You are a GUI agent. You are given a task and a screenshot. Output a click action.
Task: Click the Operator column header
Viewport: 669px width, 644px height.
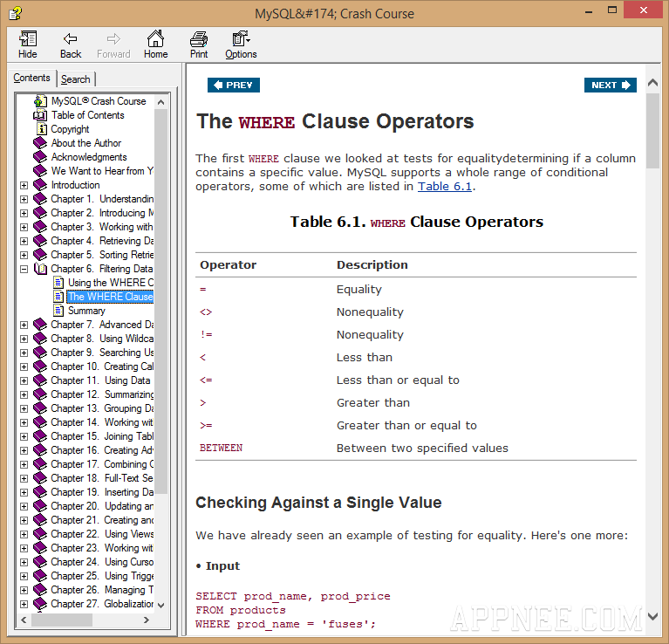(229, 265)
